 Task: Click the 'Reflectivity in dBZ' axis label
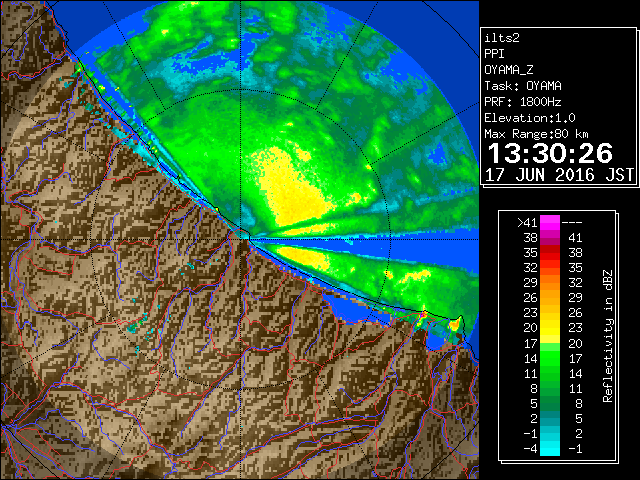[x=608, y=336]
